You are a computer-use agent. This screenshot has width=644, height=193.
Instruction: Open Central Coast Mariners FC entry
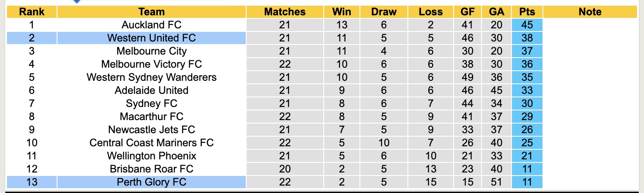(152, 143)
